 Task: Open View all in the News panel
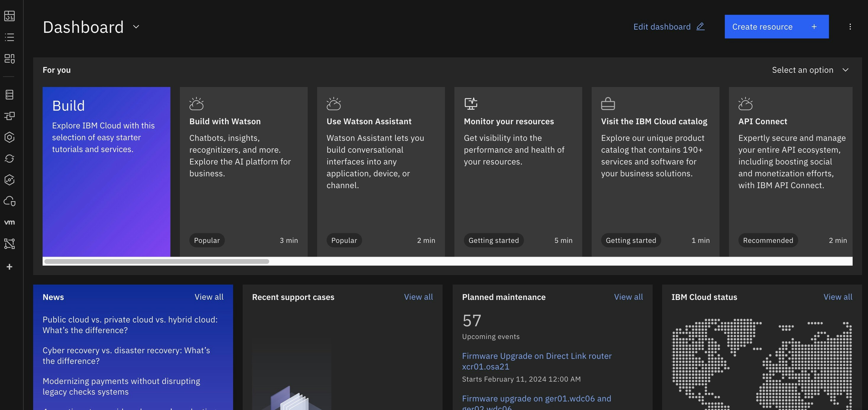point(209,297)
